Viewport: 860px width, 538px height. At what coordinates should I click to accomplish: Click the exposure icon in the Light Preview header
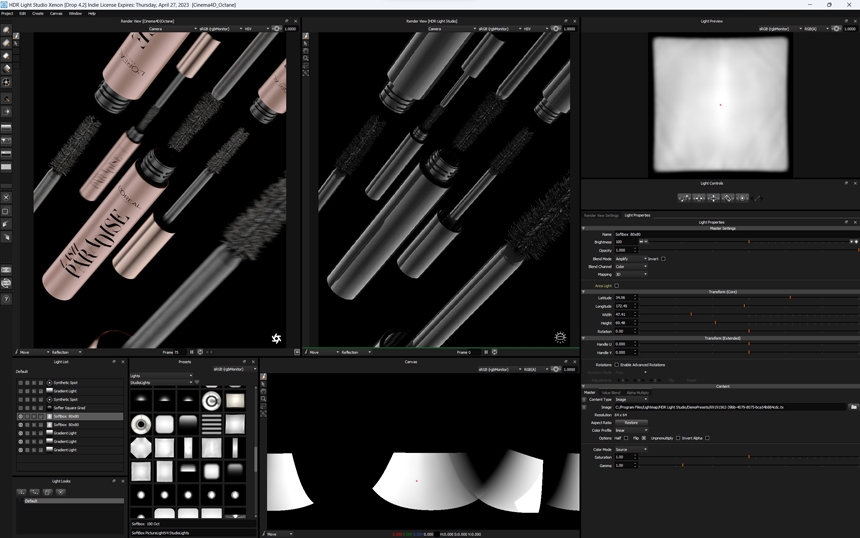(836, 29)
